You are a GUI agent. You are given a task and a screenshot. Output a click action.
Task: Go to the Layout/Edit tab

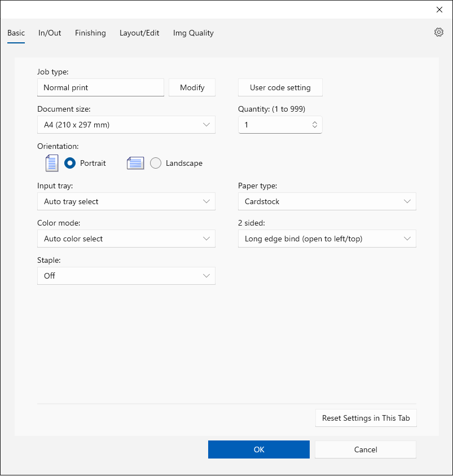pos(139,33)
